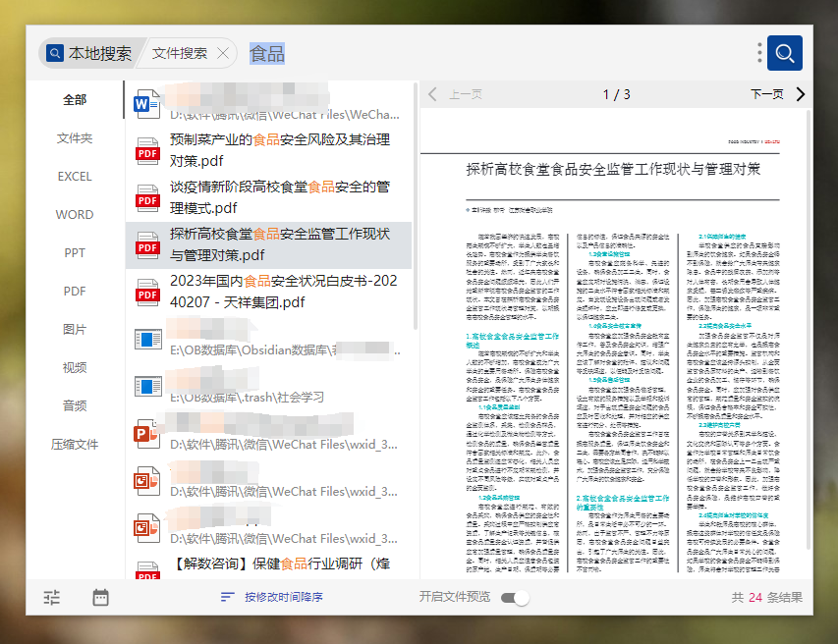Open filter settings sliders icon

[x=52, y=597]
